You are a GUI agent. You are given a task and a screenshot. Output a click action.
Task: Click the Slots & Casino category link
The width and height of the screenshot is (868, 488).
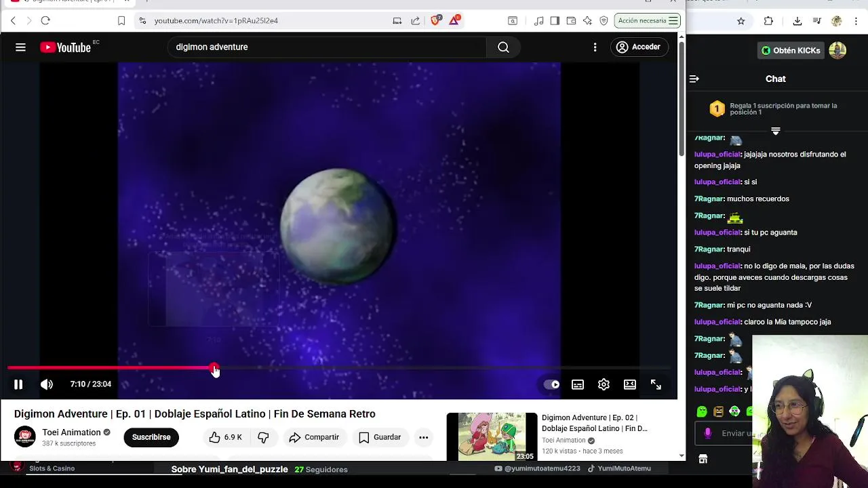52,468
